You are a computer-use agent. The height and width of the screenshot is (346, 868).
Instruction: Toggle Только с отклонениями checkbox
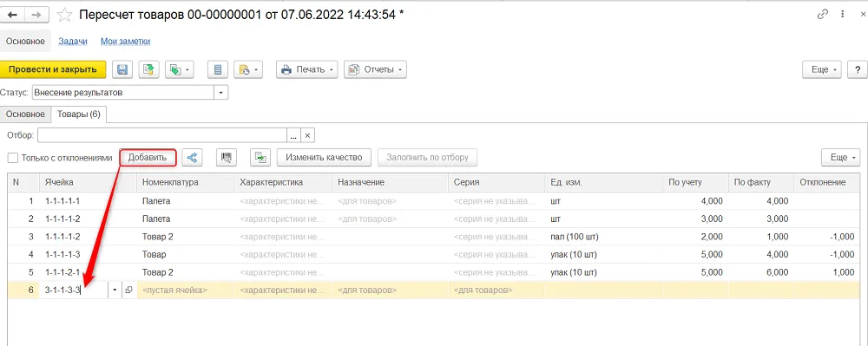pos(13,158)
